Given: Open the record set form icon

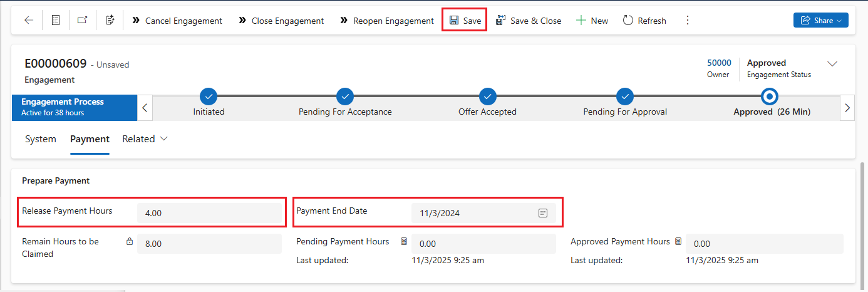Looking at the screenshot, I should 56,21.
